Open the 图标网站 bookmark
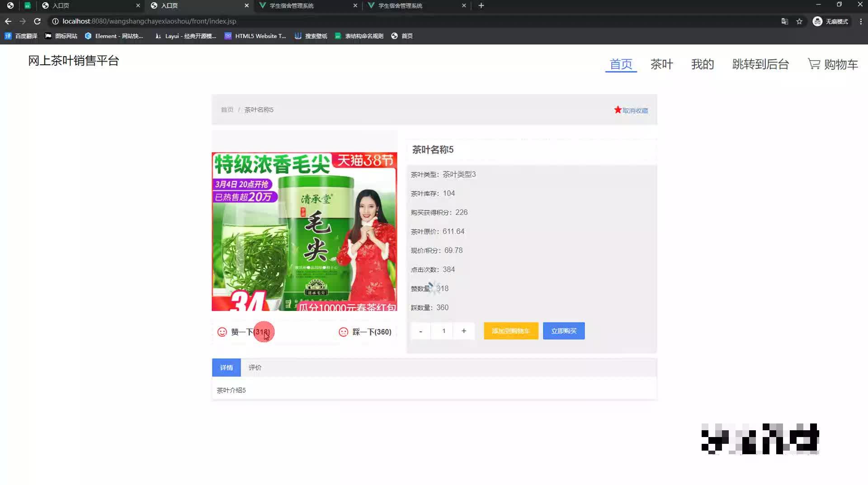The height and width of the screenshot is (485, 868). pyautogui.click(x=61, y=36)
